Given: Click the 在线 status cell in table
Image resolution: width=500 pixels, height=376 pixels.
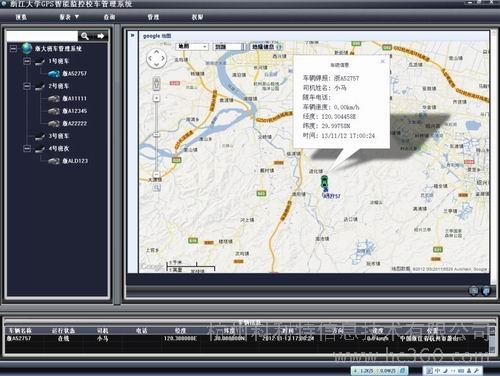Looking at the screenshot, I should click(x=63, y=338).
